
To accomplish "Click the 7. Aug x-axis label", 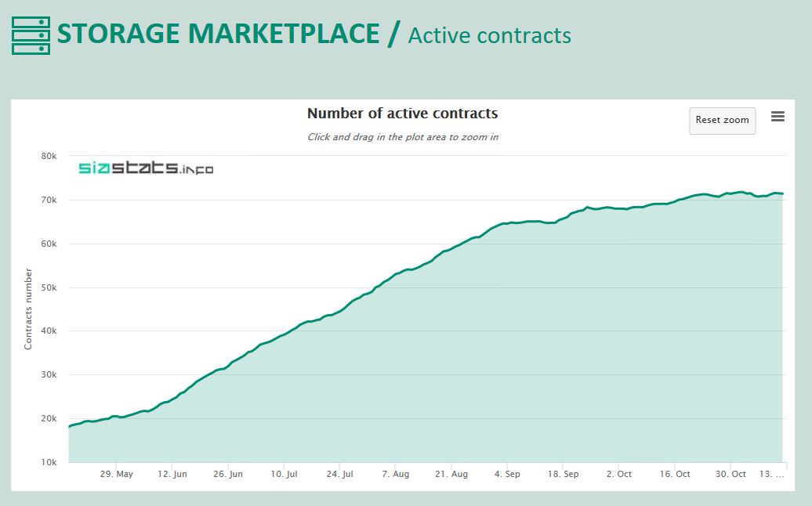I will pyautogui.click(x=396, y=474).
